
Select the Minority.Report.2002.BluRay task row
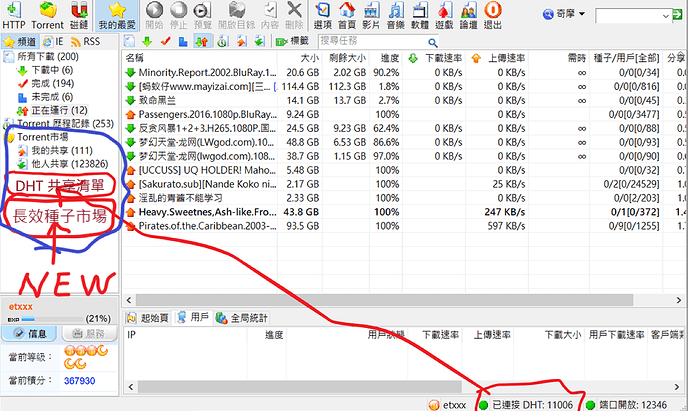(x=405, y=72)
